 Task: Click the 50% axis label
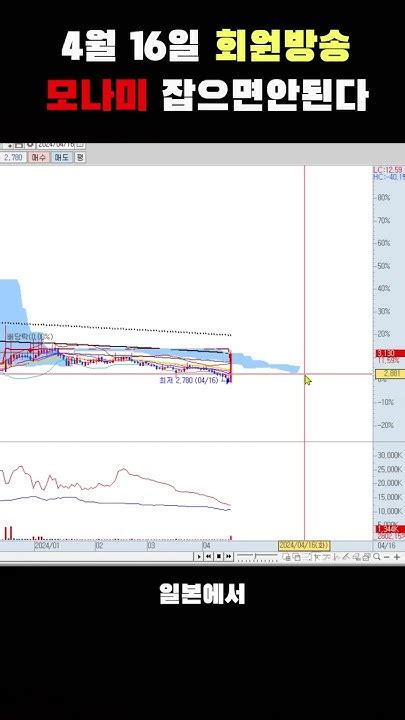point(383,266)
